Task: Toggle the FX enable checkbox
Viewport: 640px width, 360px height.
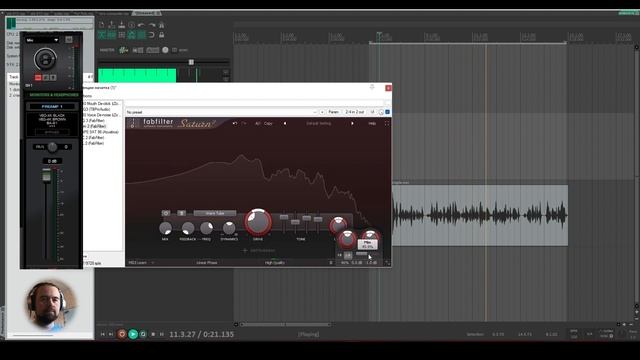Action: pos(387,112)
